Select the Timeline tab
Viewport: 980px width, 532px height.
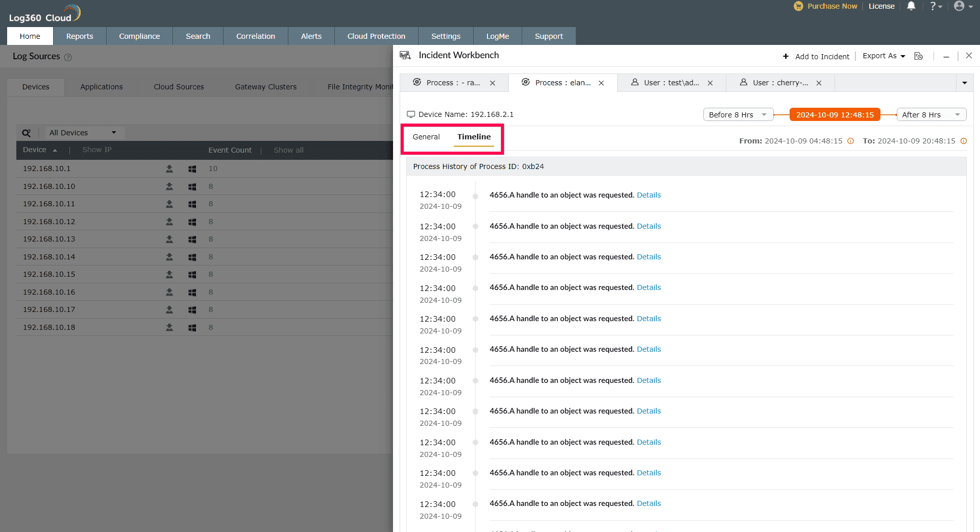click(474, 137)
